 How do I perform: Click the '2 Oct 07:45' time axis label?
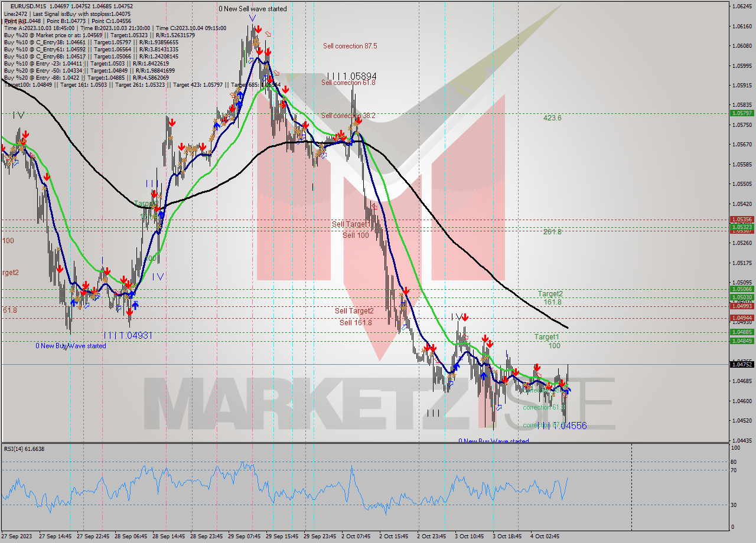(356, 537)
